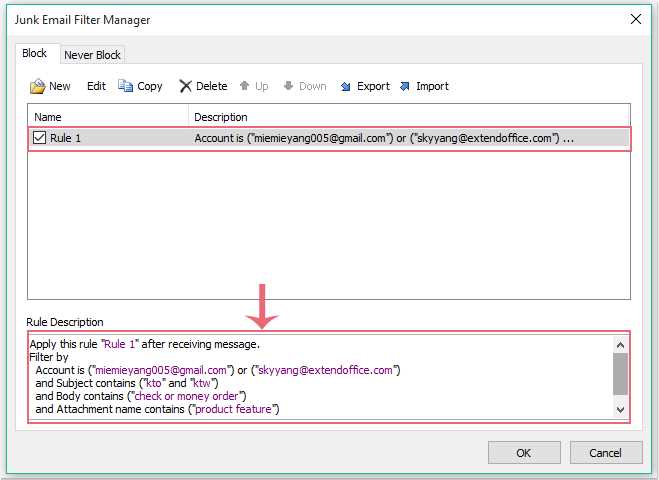Open the miemieyang005@gmail.com link in rule description
This screenshot has height=480, width=659.
tap(161, 370)
